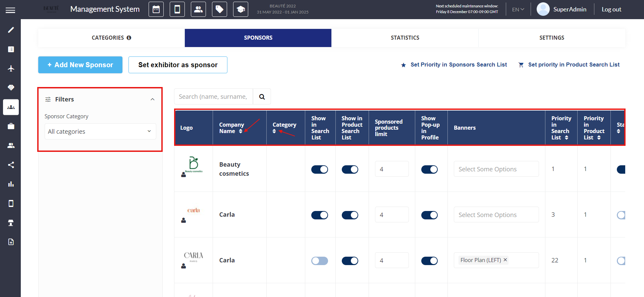Open Banners select for first Carla row
644x297 pixels.
click(496, 215)
